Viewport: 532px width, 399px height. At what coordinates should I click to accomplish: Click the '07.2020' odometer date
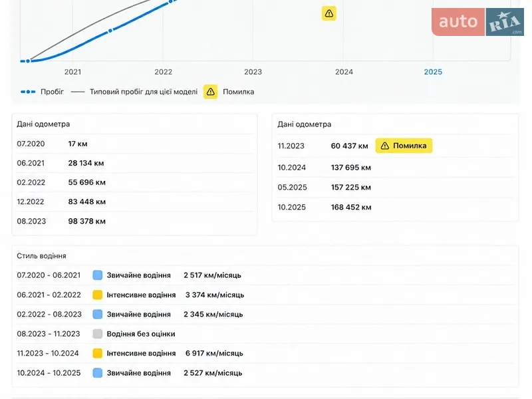pyautogui.click(x=31, y=144)
